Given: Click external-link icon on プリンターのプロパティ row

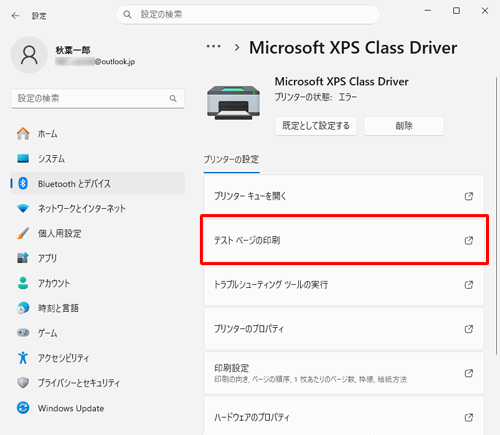Looking at the screenshot, I should [x=469, y=329].
